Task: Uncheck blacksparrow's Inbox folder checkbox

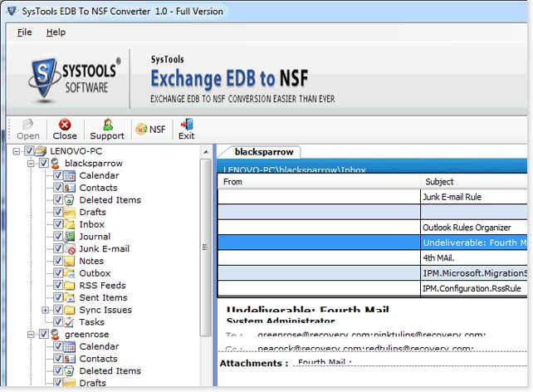Action: point(58,224)
